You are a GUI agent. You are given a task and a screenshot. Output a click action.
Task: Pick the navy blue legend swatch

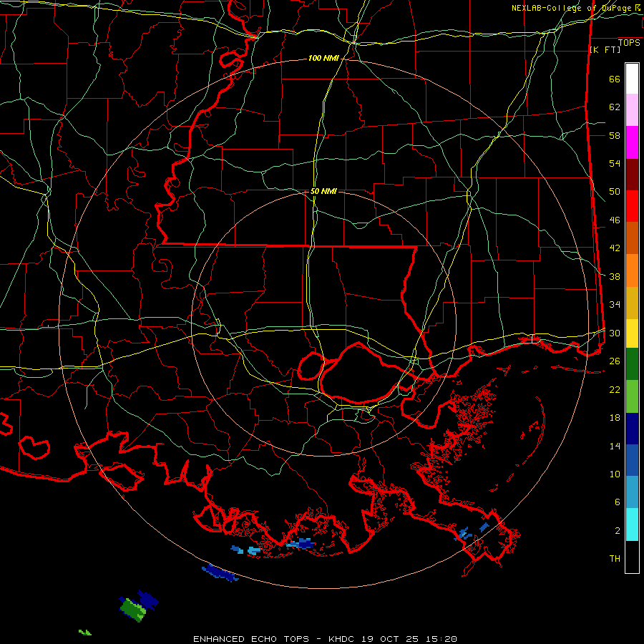click(632, 429)
